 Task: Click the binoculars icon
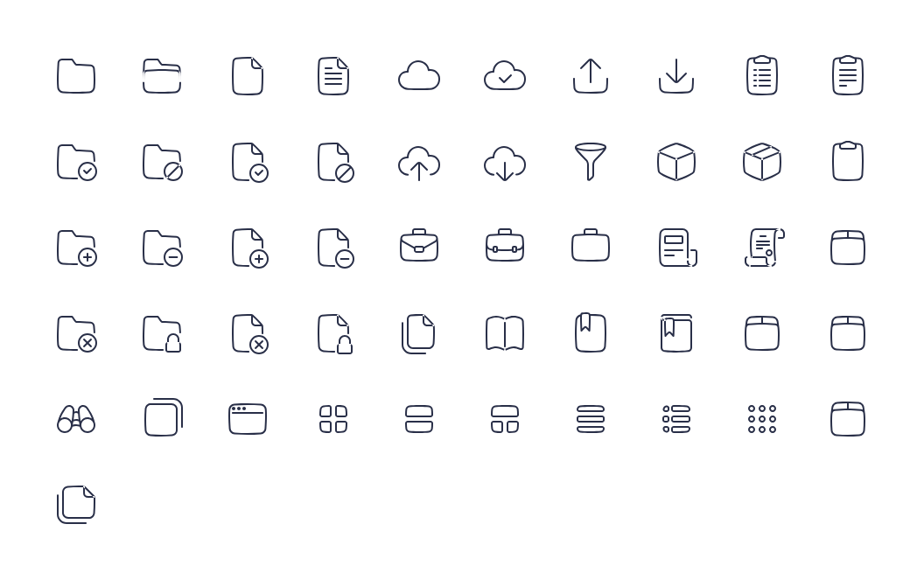[76, 419]
